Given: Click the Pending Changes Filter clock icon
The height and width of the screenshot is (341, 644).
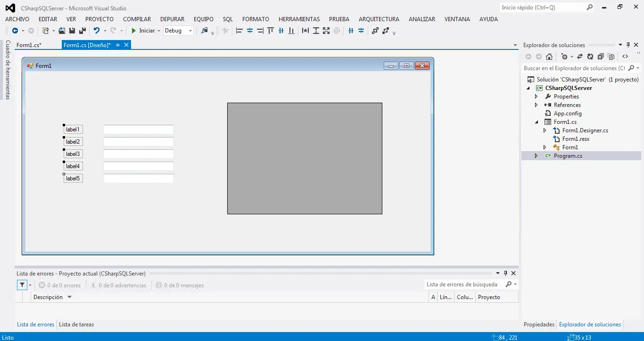Looking at the screenshot, I should (564, 57).
